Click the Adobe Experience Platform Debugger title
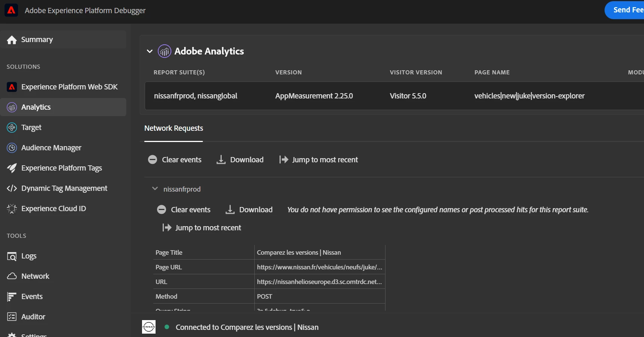The image size is (644, 337). [85, 11]
